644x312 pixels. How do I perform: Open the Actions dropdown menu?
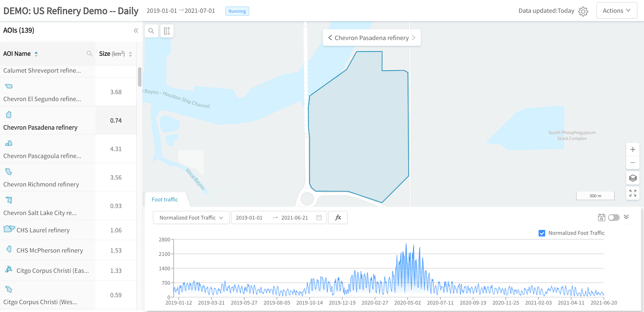coord(616,11)
